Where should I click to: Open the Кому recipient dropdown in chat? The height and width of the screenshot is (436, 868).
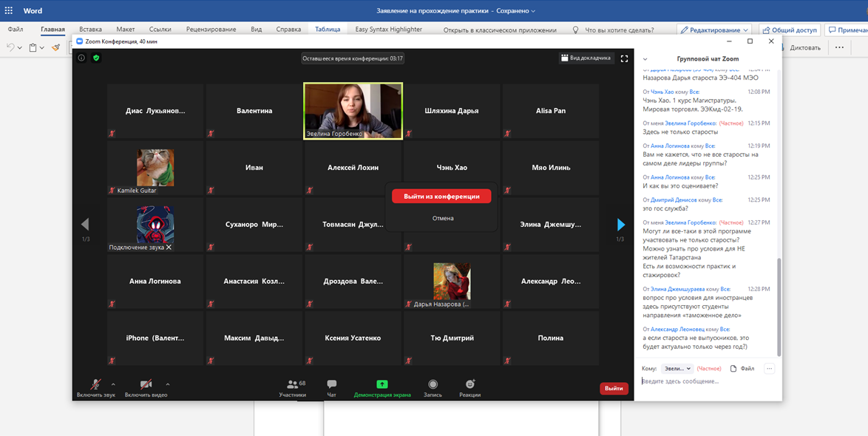tap(677, 369)
